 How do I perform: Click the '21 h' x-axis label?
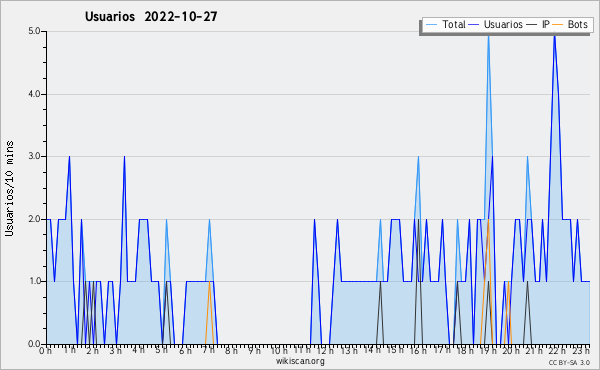534,351
